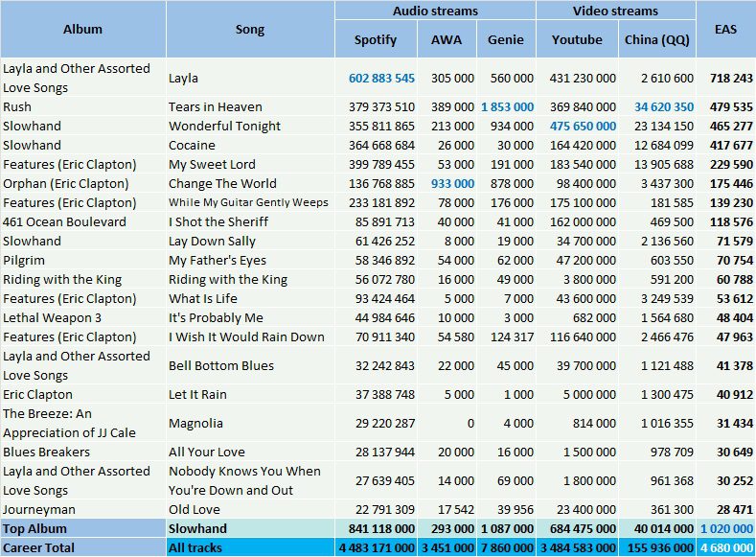
Task: Click Career Total Spotify 4 483 171 000
Action: click(x=377, y=547)
